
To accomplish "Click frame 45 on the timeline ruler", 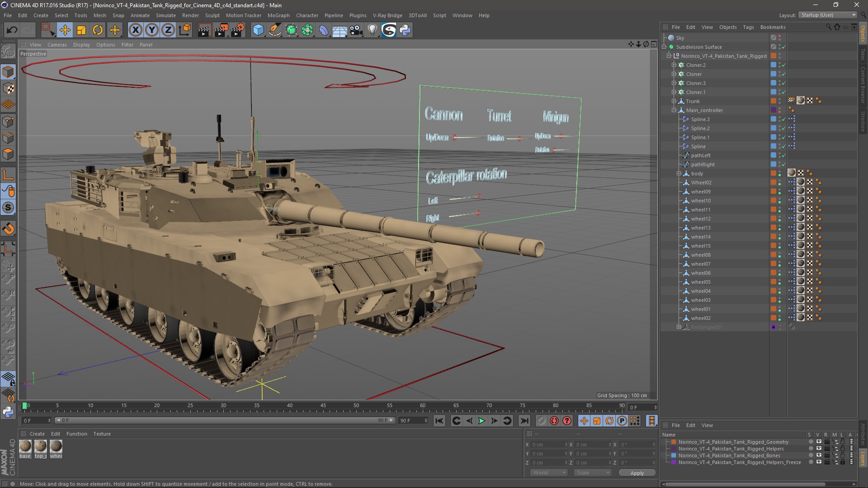I will [323, 406].
